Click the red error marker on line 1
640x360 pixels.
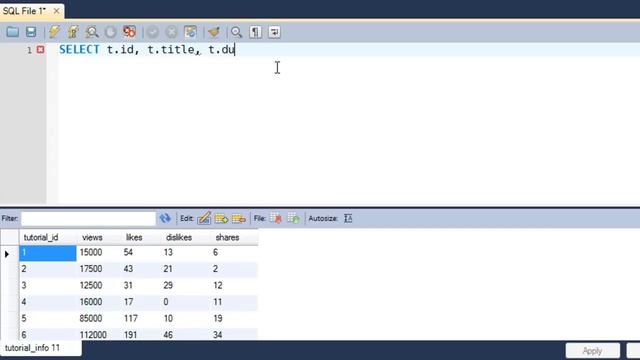pos(40,49)
